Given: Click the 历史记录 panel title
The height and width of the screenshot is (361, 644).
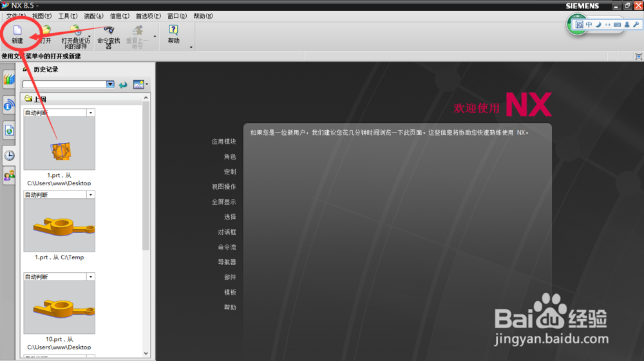Looking at the screenshot, I should pyautogui.click(x=46, y=69).
